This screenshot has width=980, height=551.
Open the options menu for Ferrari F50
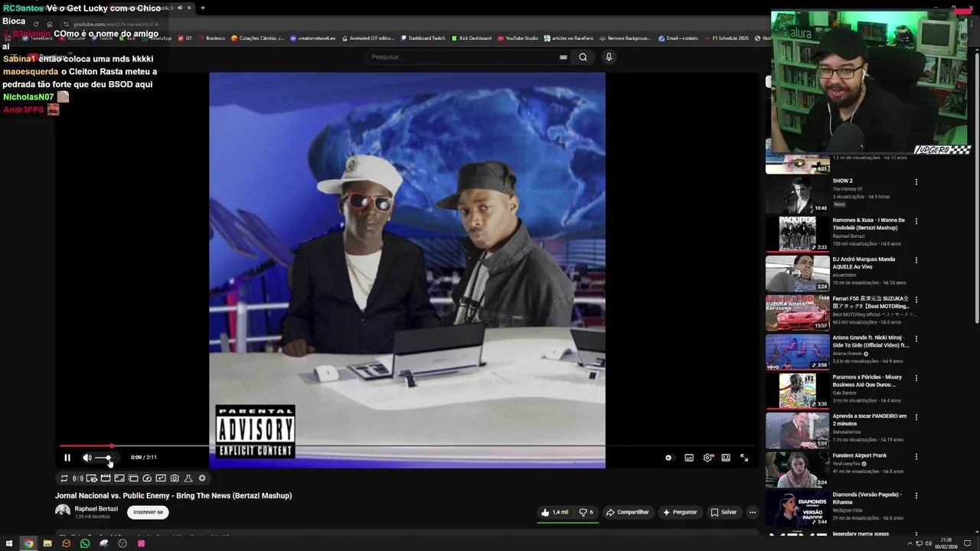pyautogui.click(x=916, y=299)
